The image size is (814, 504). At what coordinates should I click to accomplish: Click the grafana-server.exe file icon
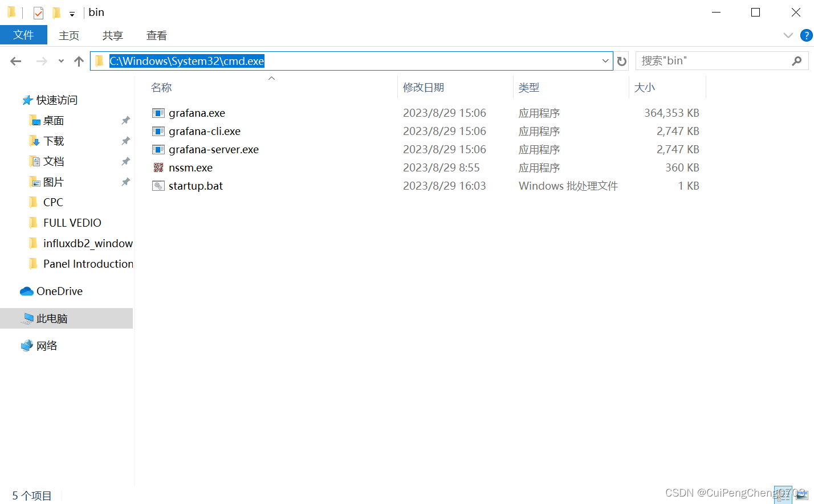pos(158,150)
